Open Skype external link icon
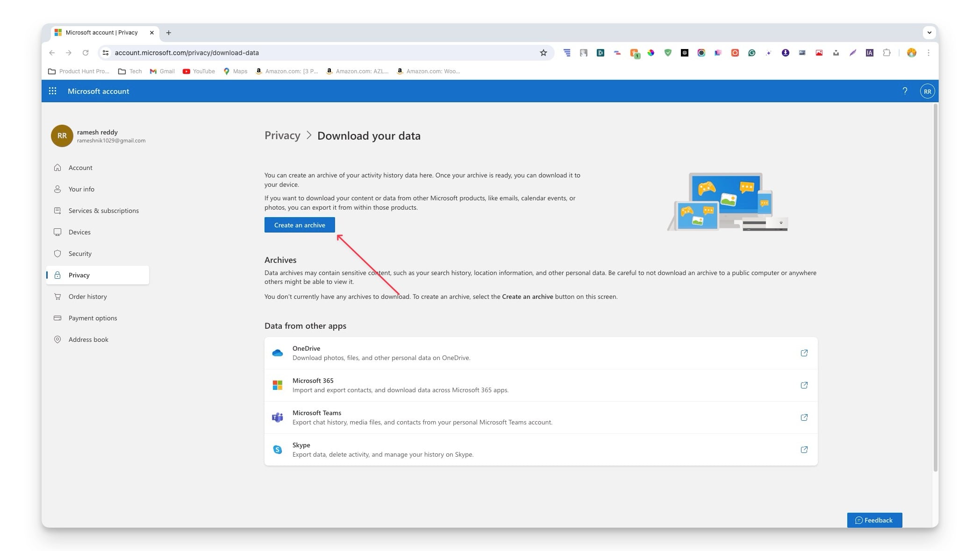980x551 pixels. [x=804, y=450]
